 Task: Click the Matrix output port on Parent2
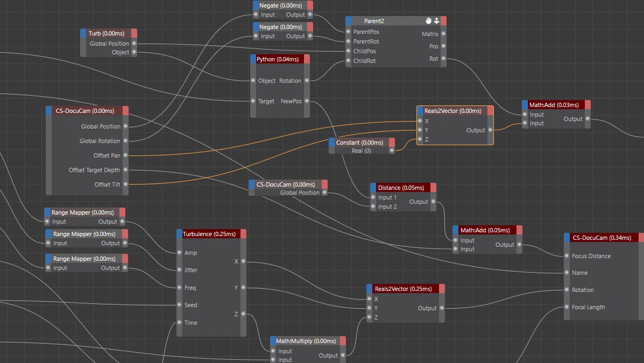443,34
